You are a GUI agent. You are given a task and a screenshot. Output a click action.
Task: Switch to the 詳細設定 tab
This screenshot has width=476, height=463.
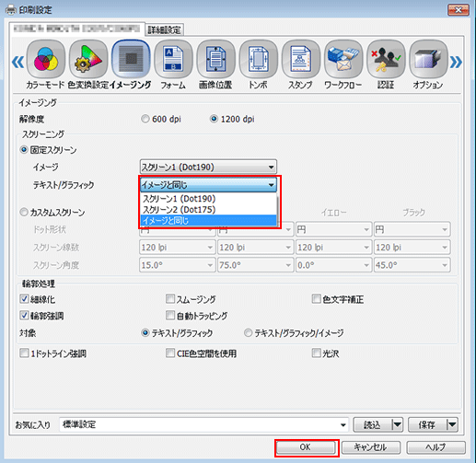(x=164, y=30)
